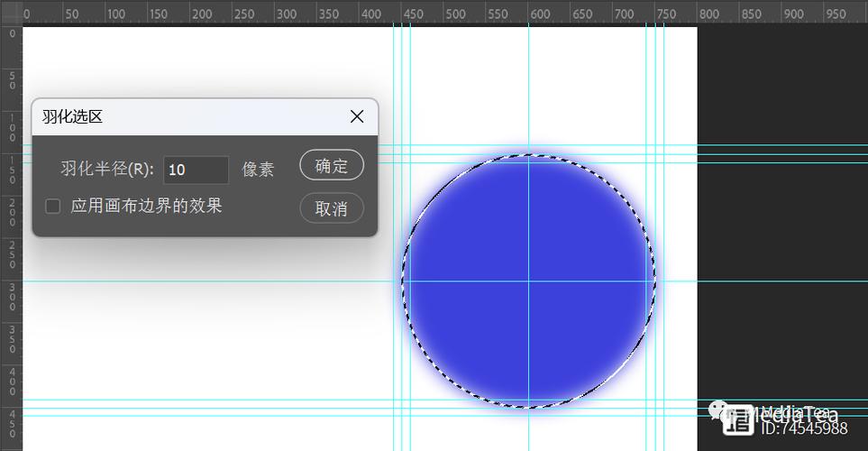
Task: Close the 羽化选区 dialog
Action: pos(357,116)
